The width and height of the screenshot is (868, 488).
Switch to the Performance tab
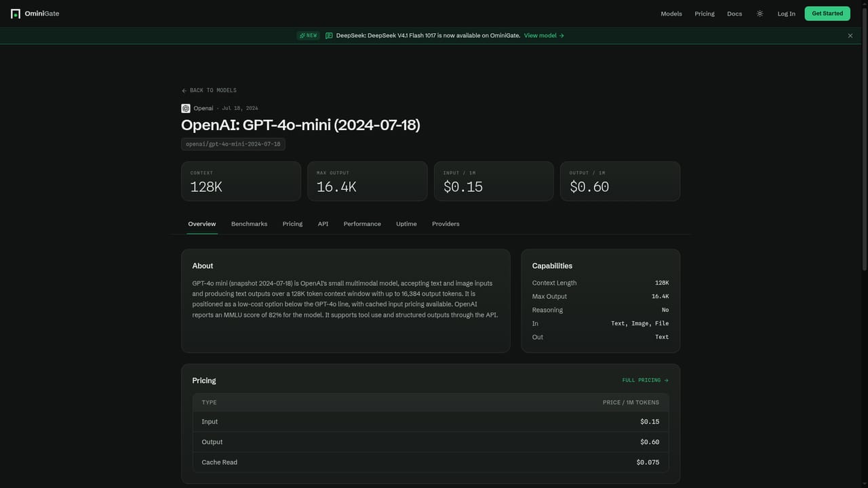click(x=362, y=224)
